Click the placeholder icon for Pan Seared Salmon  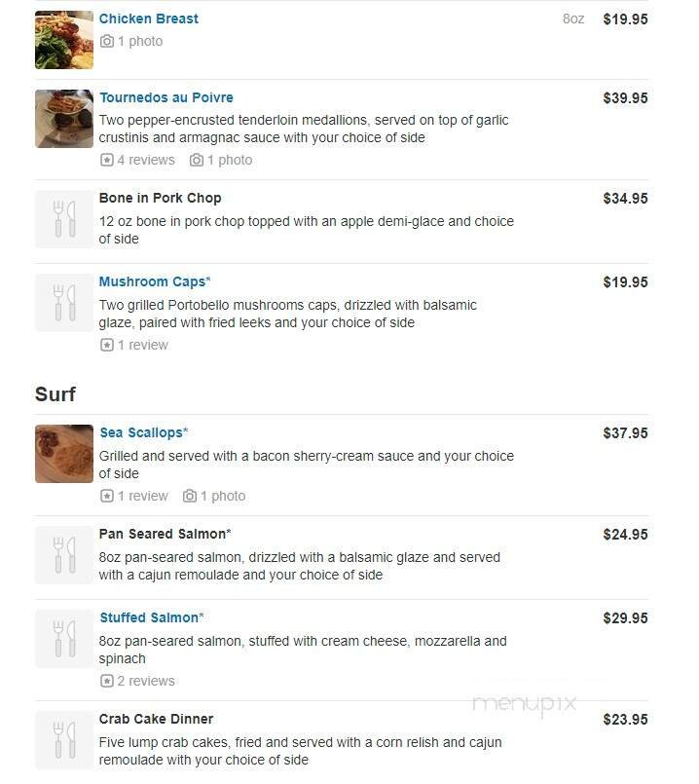64,555
